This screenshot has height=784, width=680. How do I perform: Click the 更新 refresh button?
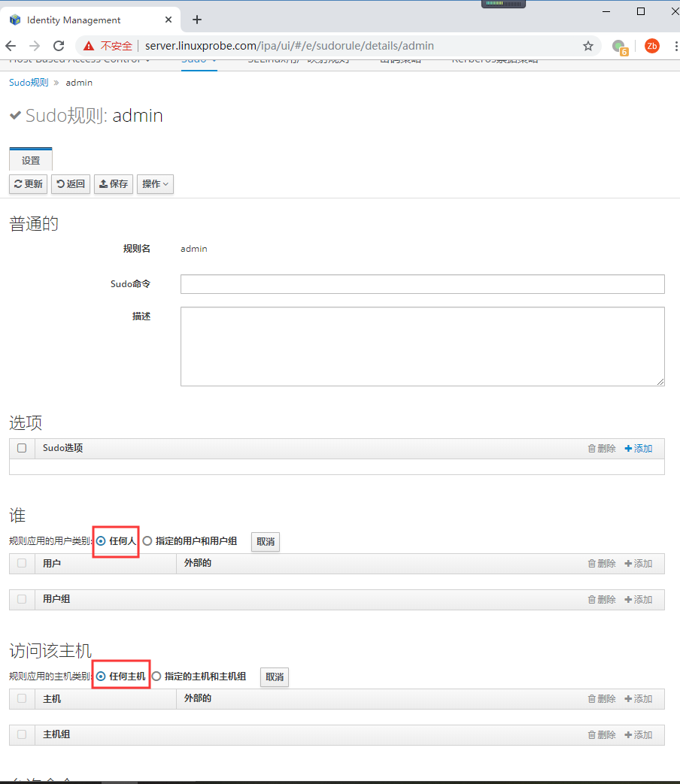coord(28,184)
